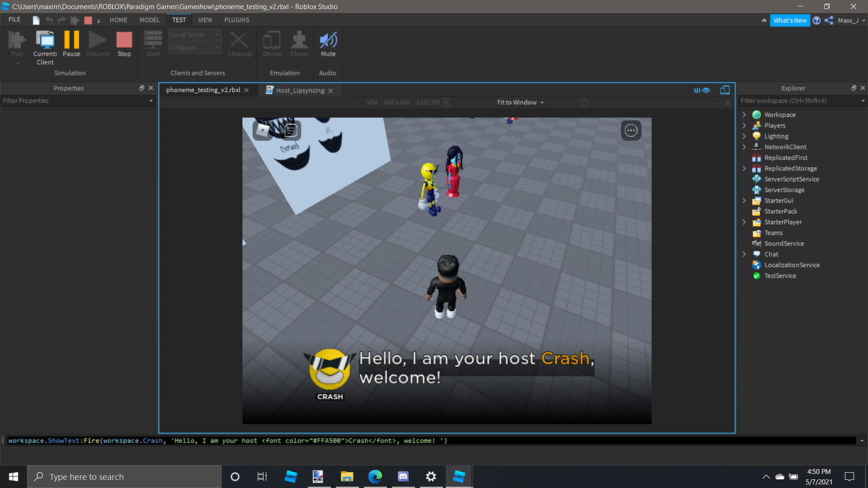868x488 pixels.
Task: Toggle UI visibility eye icon
Action: [x=702, y=91]
